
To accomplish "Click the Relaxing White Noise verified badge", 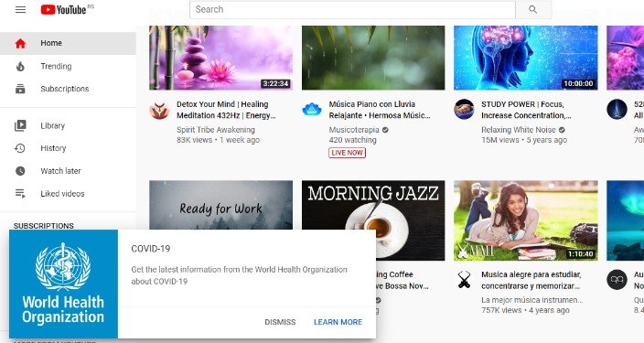I will [562, 130].
